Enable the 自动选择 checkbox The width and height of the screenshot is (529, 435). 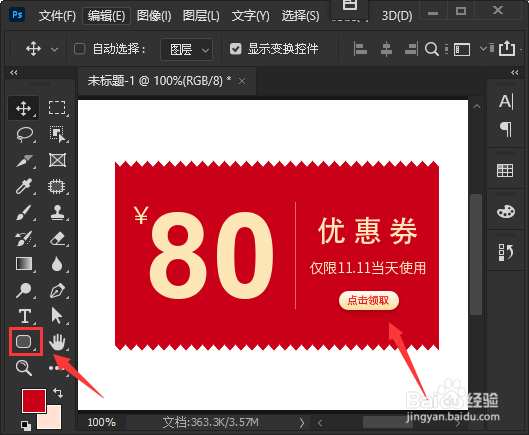80,49
